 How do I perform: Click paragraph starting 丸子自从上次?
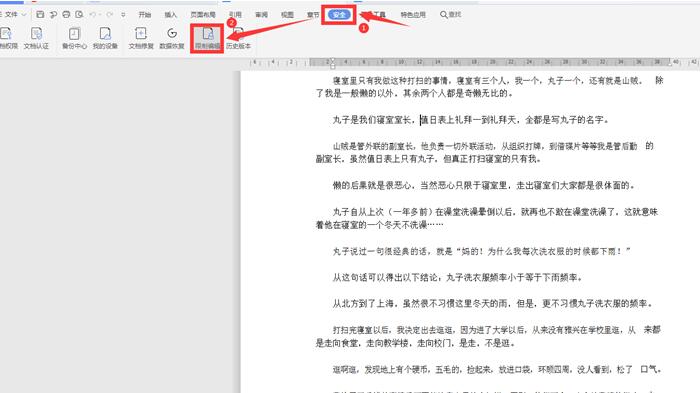[x=487, y=218]
